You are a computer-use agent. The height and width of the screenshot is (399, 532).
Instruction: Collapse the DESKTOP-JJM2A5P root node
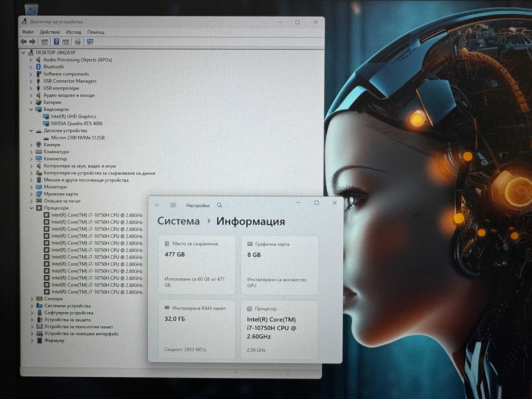[x=23, y=52]
